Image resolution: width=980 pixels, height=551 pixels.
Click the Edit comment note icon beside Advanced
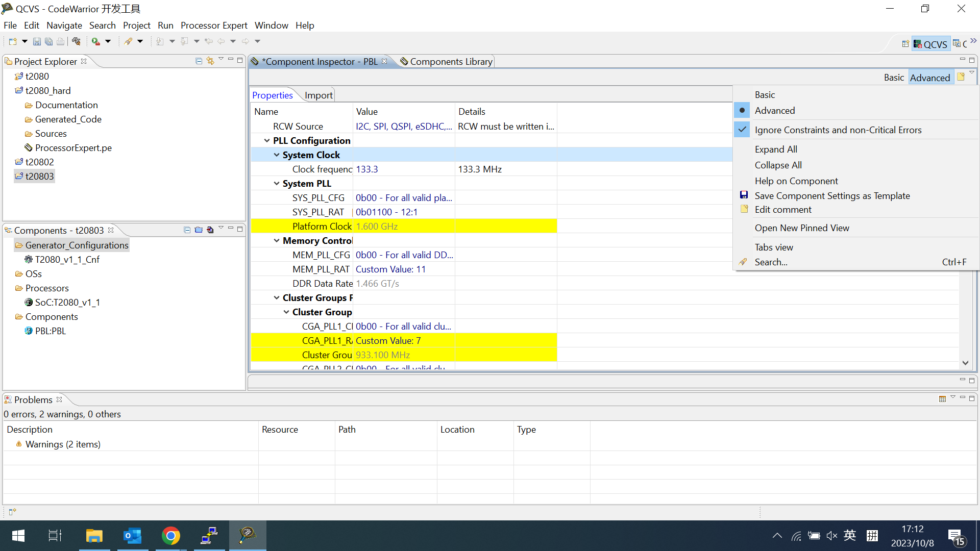pyautogui.click(x=961, y=77)
